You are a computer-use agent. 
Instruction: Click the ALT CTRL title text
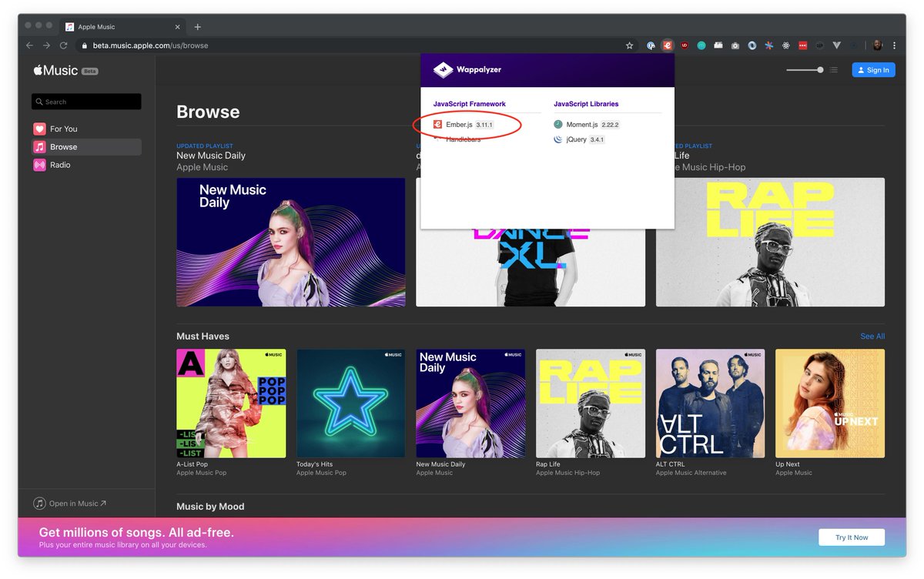[x=670, y=464]
